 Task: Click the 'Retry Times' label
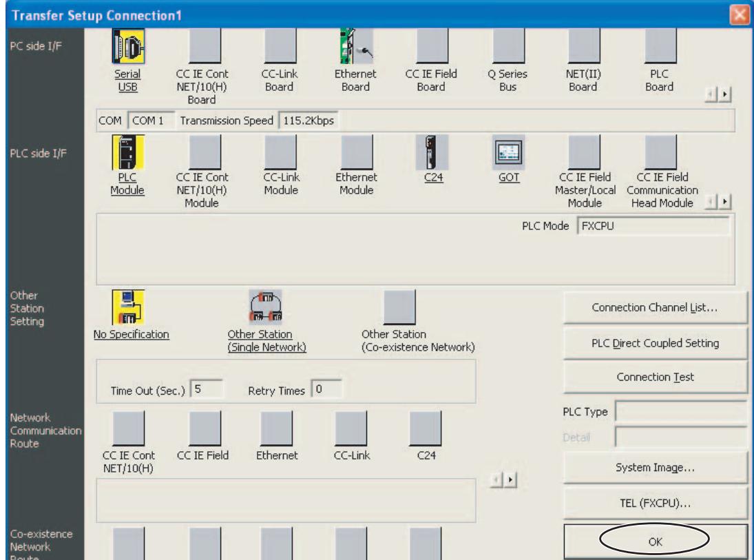point(277,391)
